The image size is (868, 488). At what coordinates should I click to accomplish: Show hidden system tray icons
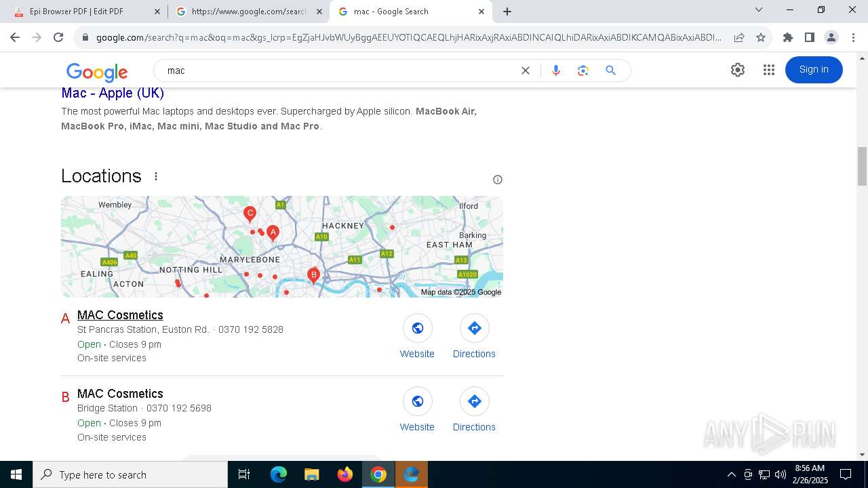(731, 474)
